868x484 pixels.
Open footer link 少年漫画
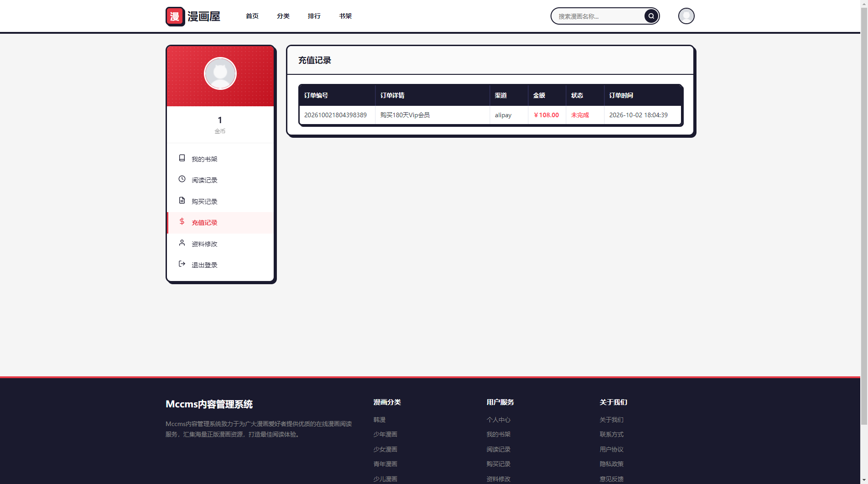385,434
